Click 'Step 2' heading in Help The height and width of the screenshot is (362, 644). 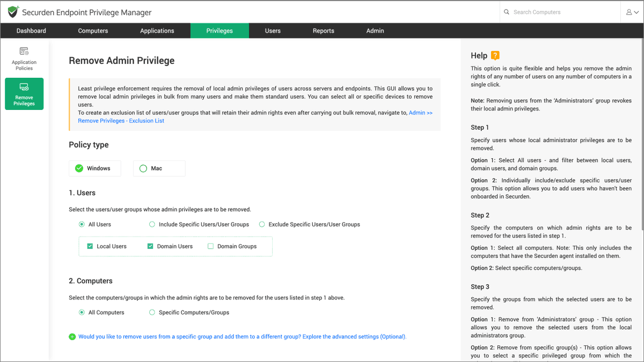[480, 215]
